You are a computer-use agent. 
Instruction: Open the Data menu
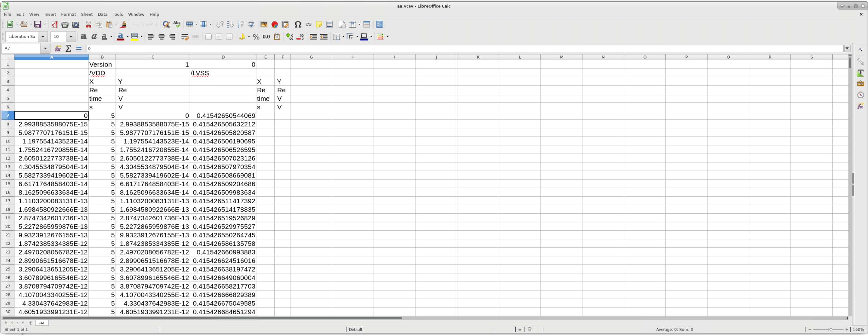(102, 14)
